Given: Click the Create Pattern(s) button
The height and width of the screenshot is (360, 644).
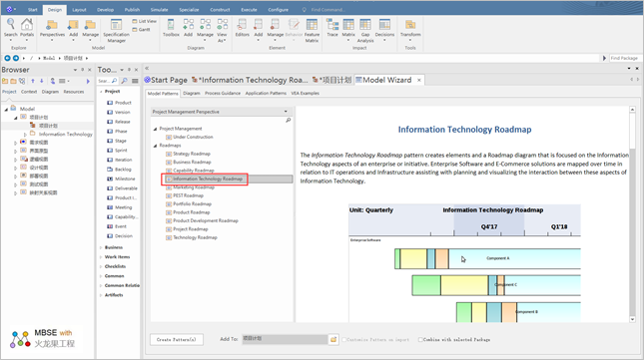Looking at the screenshot, I should [176, 339].
